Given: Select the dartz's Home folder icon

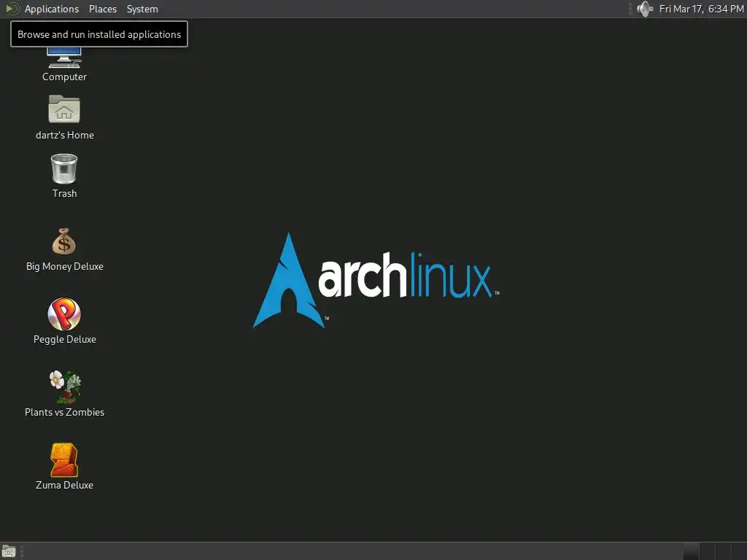Looking at the screenshot, I should (64, 109).
